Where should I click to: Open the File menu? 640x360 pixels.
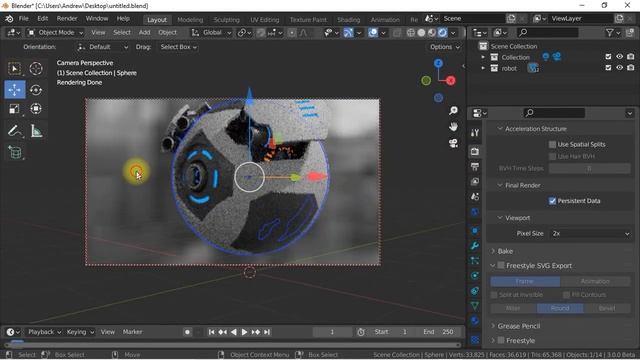(24, 19)
